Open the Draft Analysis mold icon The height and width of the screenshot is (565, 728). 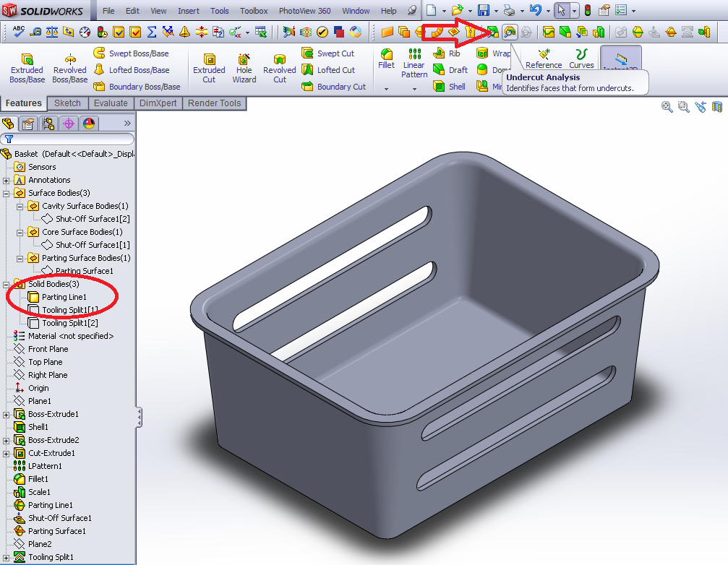(493, 32)
